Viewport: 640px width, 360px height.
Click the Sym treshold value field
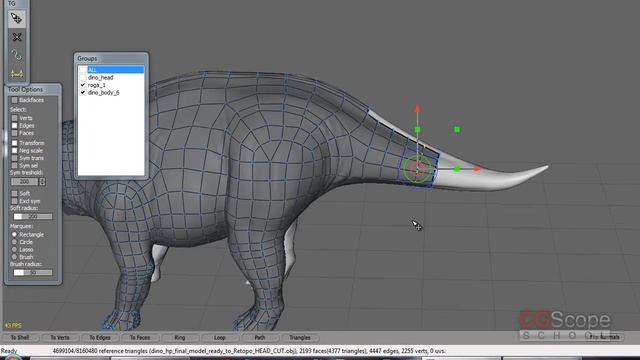click(24, 182)
